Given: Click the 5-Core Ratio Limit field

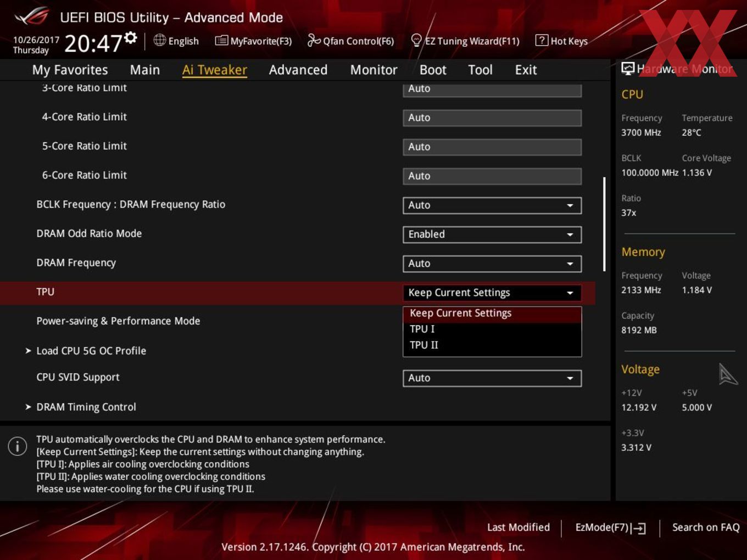Looking at the screenshot, I should point(492,147).
